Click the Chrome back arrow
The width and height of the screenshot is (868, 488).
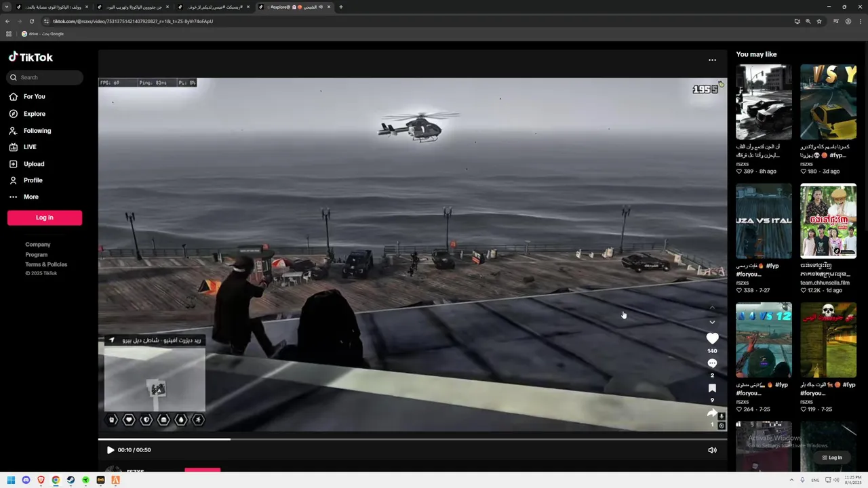pyautogui.click(x=7, y=21)
